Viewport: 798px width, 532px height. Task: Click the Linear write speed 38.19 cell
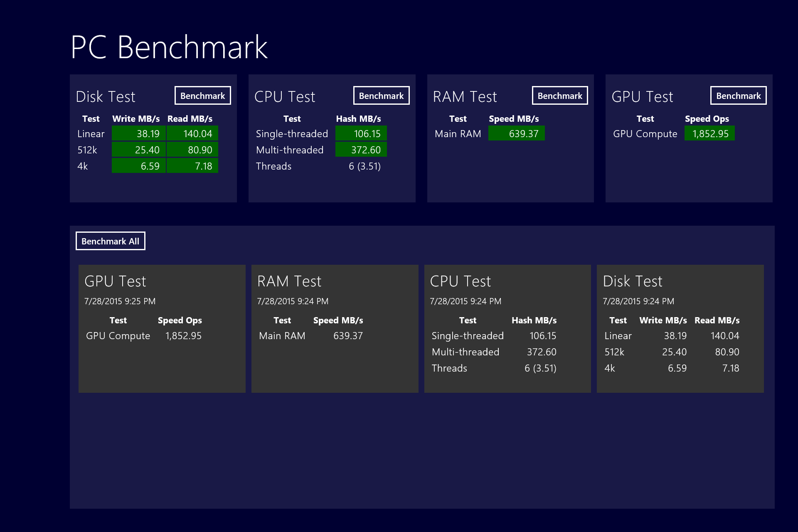(139, 133)
